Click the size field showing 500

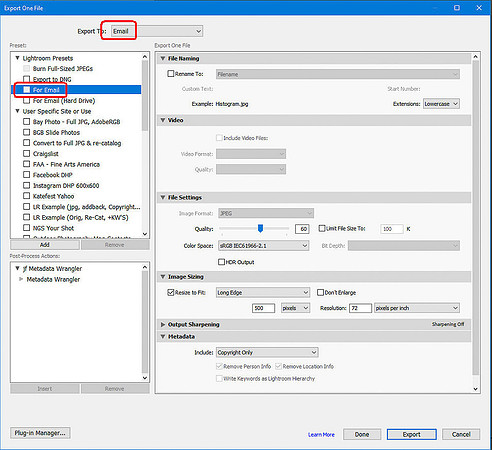(263, 308)
